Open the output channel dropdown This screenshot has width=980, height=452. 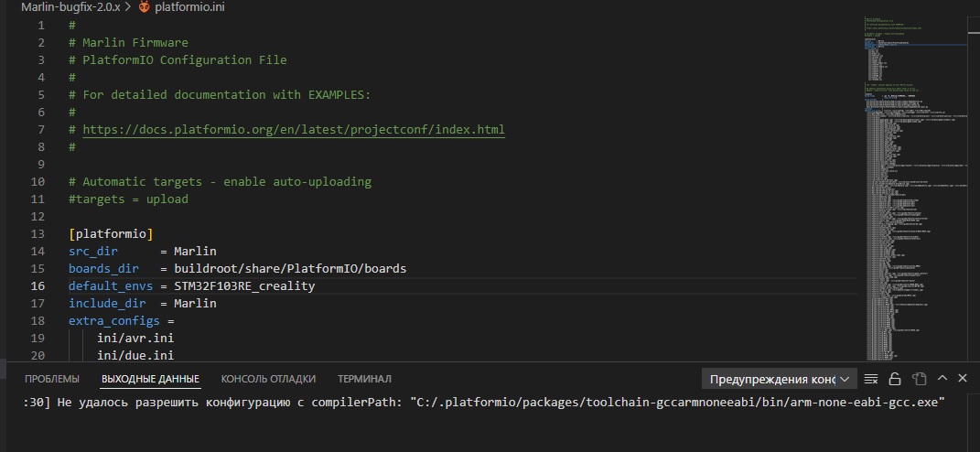780,379
